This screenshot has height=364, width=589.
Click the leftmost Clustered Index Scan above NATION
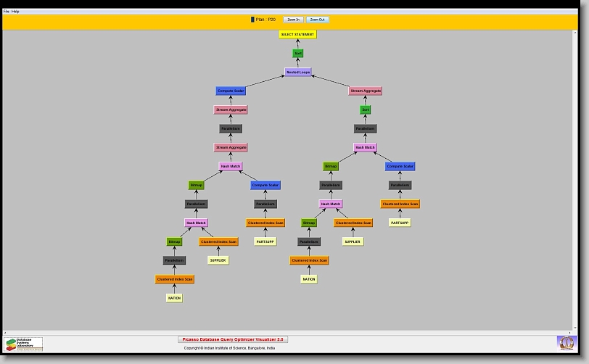174,279
